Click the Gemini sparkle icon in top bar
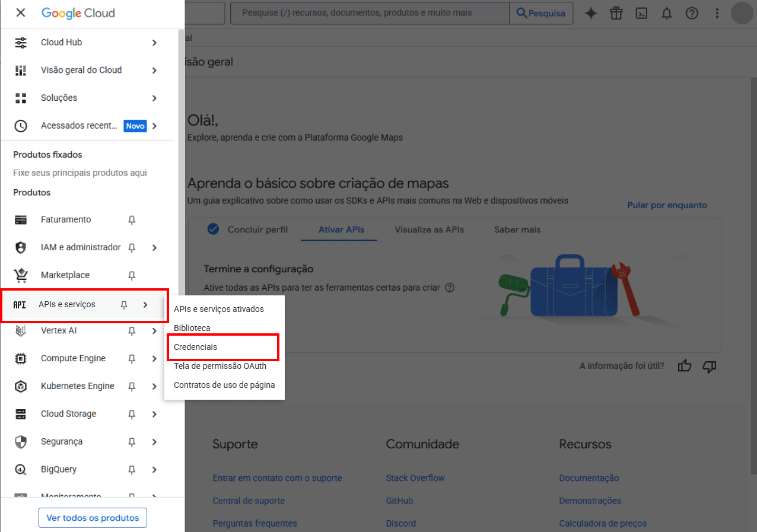The width and height of the screenshot is (757, 532). point(590,13)
